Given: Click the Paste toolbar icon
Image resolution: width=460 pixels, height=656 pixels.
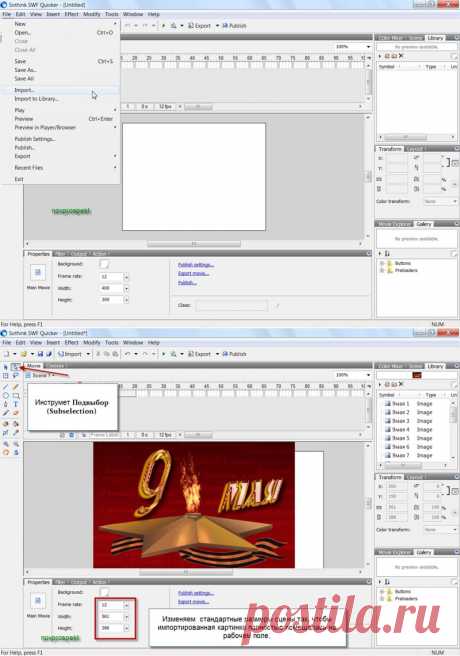Looking at the screenshot, I should click(x=113, y=354).
